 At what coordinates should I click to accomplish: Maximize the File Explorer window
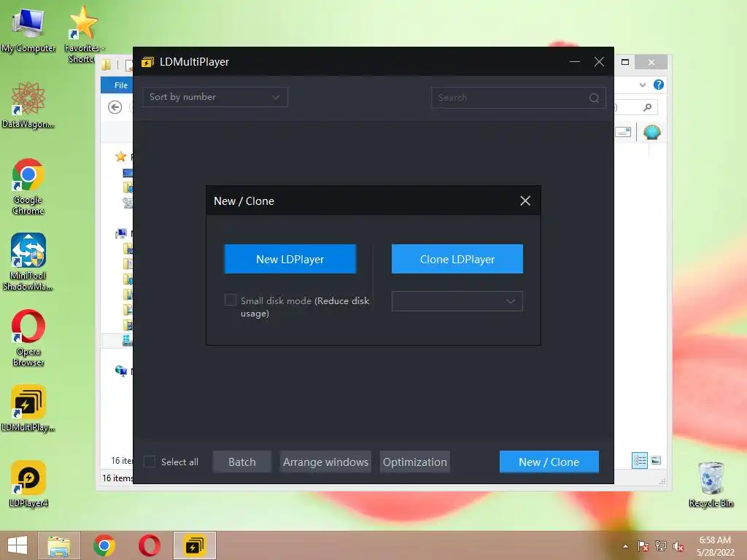[625, 62]
